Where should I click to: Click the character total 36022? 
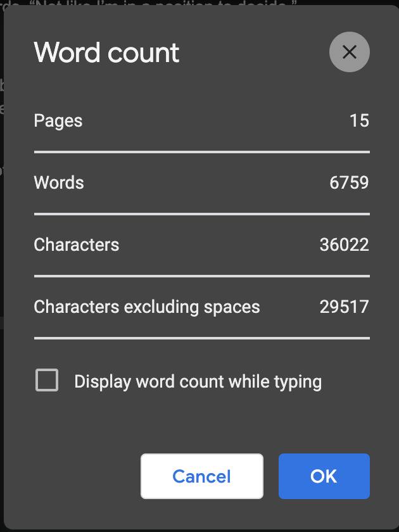coord(345,244)
